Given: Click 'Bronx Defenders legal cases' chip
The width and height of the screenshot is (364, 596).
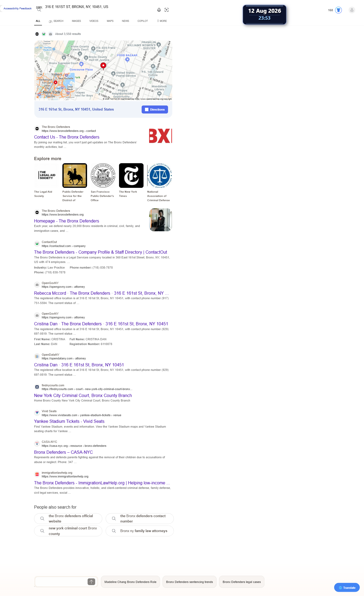Looking at the screenshot, I should click(x=242, y=582).
